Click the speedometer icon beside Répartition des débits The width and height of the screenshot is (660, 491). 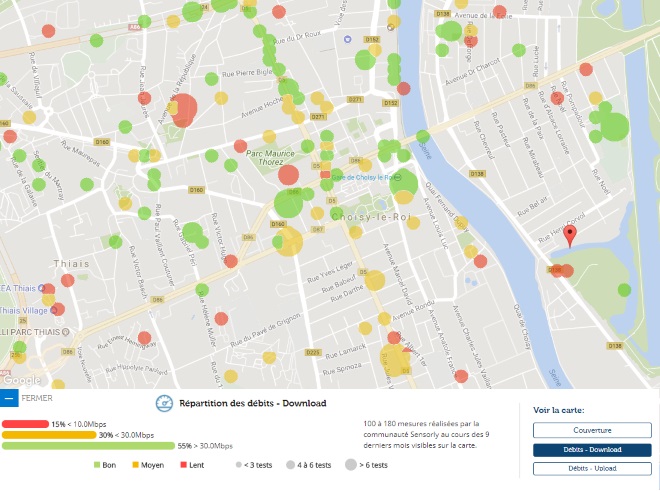point(165,403)
